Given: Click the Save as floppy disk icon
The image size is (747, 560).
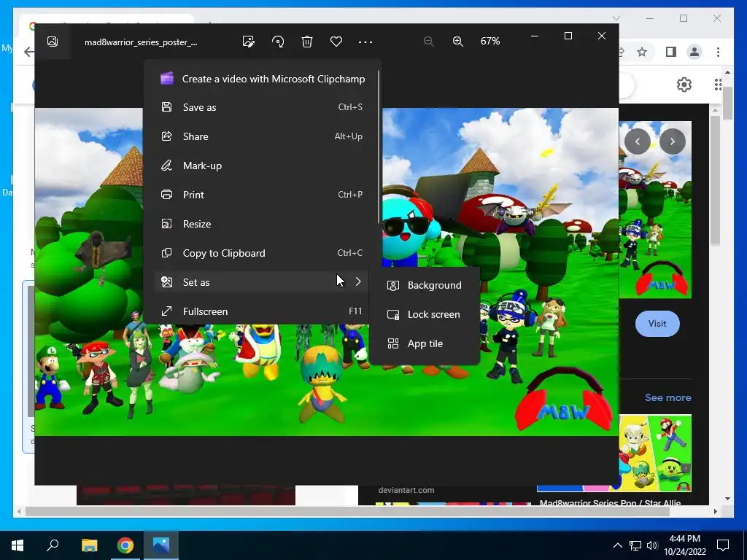Looking at the screenshot, I should tap(166, 107).
